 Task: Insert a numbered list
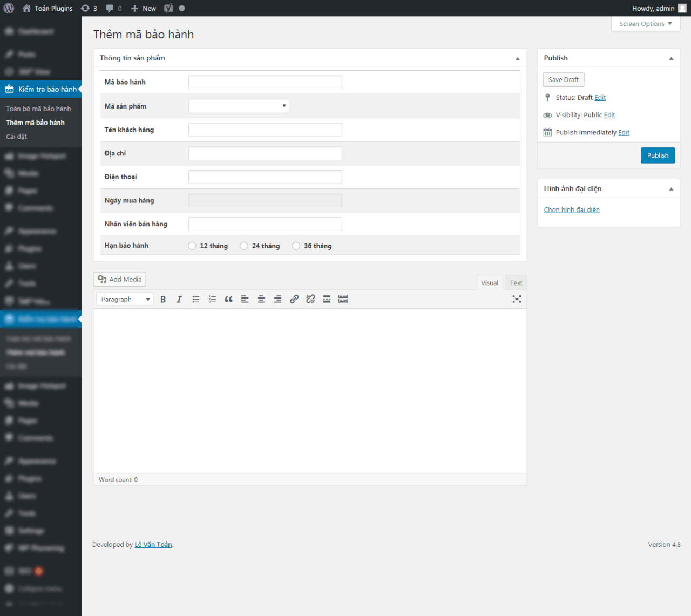pos(212,299)
